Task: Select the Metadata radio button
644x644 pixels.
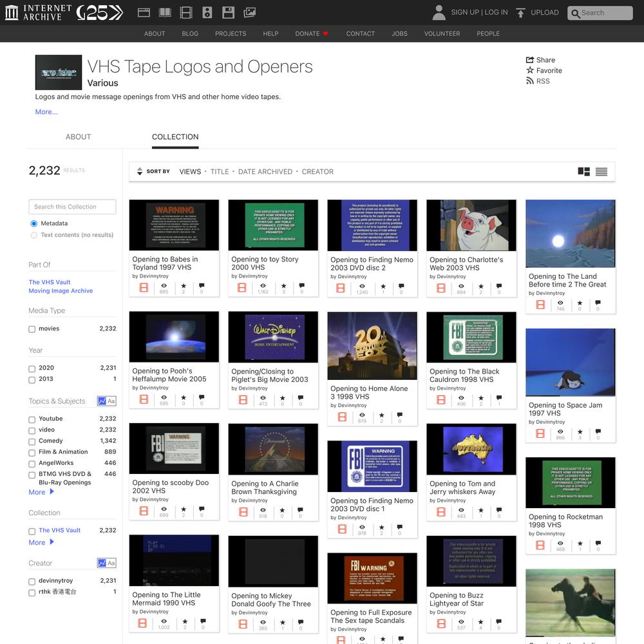Action: [x=33, y=223]
